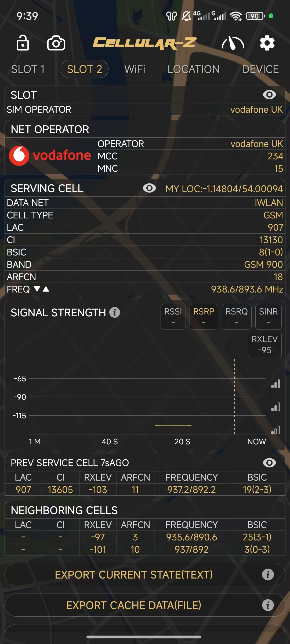Open settings via the gear icon
The image size is (290, 644).
tap(267, 43)
